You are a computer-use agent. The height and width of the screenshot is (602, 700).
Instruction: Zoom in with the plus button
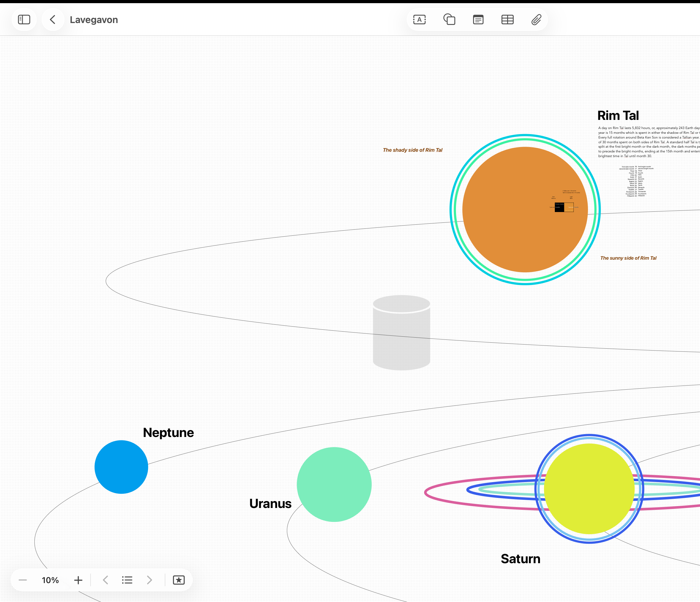pyautogui.click(x=78, y=580)
